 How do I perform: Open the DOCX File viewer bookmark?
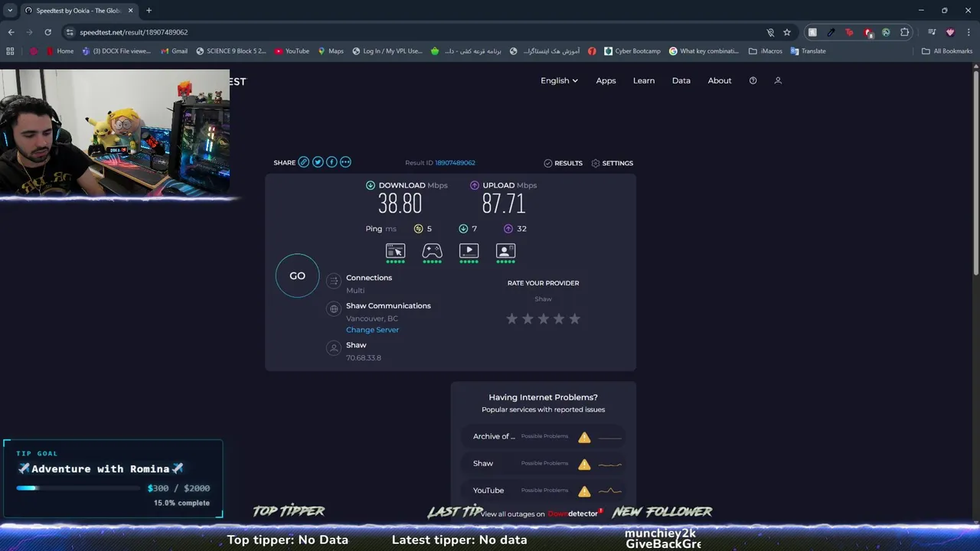(116, 51)
